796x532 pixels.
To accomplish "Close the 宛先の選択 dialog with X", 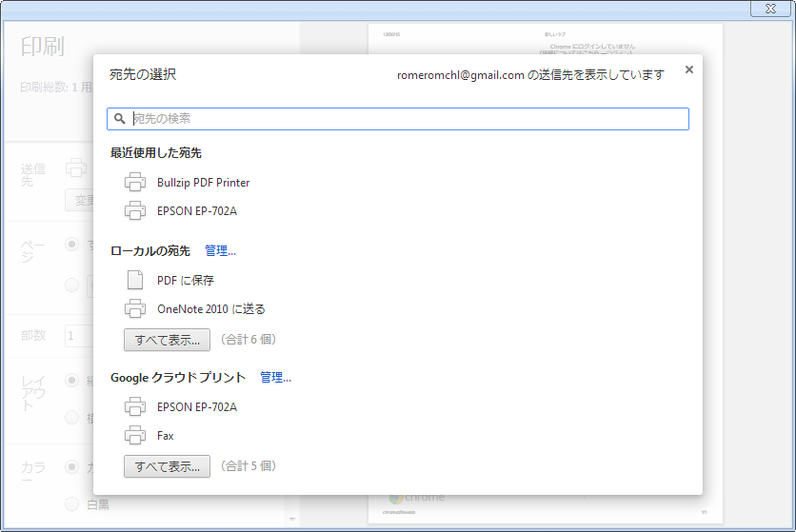I will pos(689,69).
